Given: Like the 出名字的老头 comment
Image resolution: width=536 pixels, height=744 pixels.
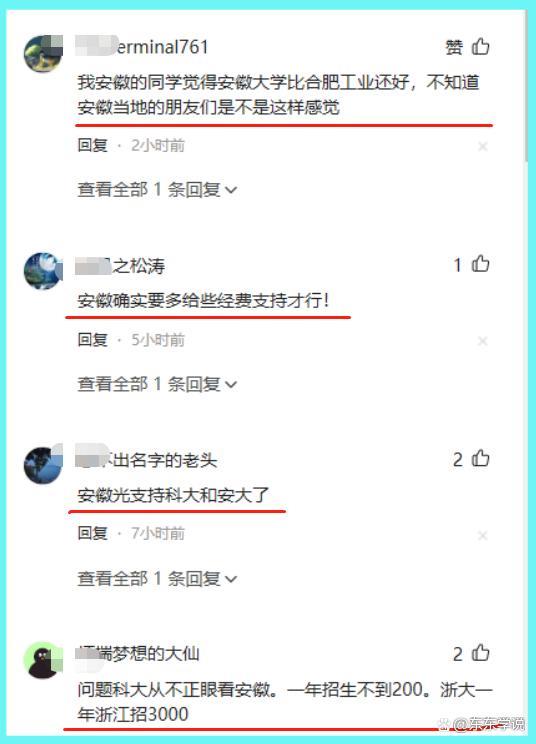Looking at the screenshot, I should tap(481, 458).
